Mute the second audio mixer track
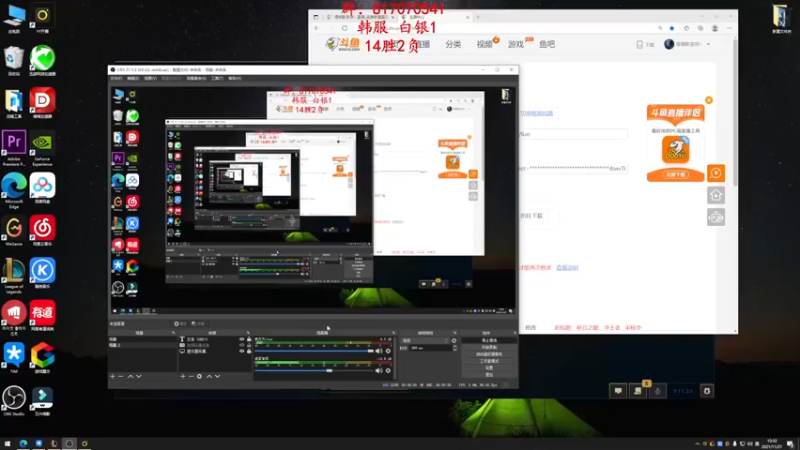Viewport: 800px width, 450px height. tap(379, 371)
